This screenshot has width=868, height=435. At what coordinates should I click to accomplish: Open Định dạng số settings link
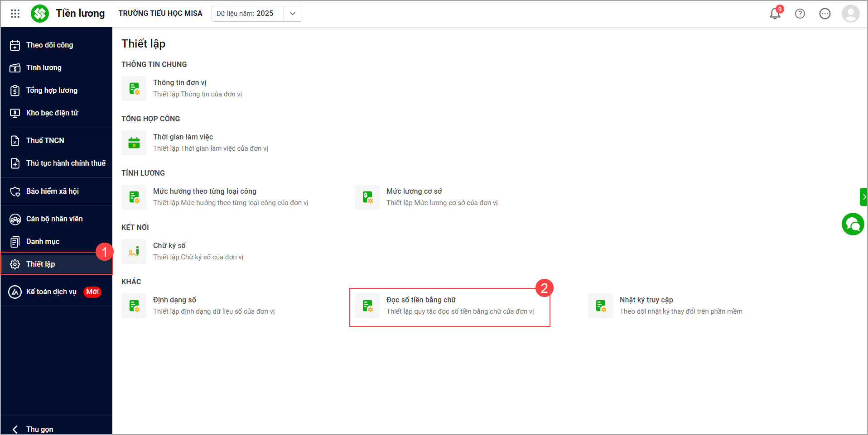175,300
